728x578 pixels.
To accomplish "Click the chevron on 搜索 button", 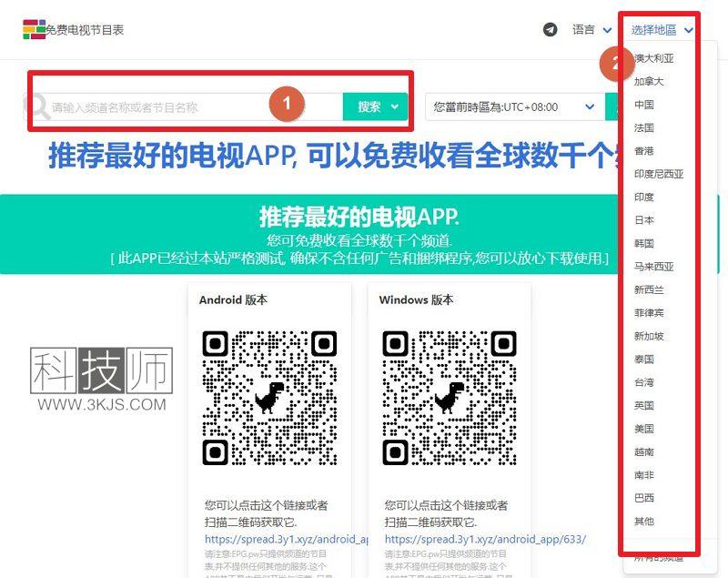I will [x=395, y=106].
